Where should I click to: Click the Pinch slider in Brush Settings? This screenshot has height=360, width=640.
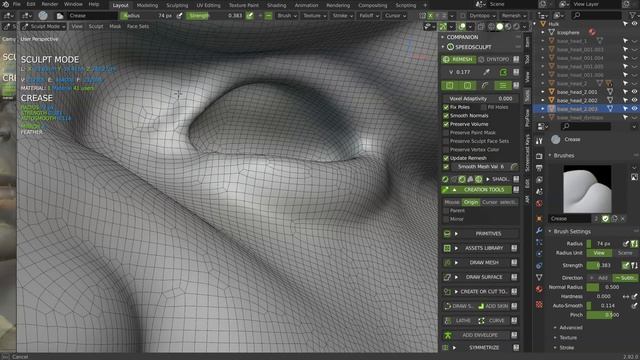point(612,315)
